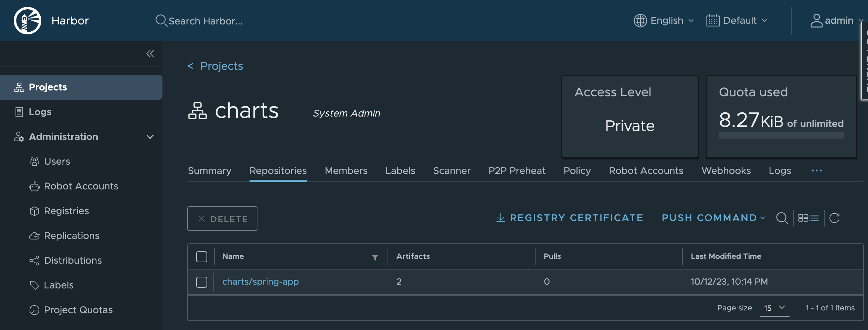The height and width of the screenshot is (330, 868).
Task: Click the pulls count 0 cell
Action: [547, 282]
